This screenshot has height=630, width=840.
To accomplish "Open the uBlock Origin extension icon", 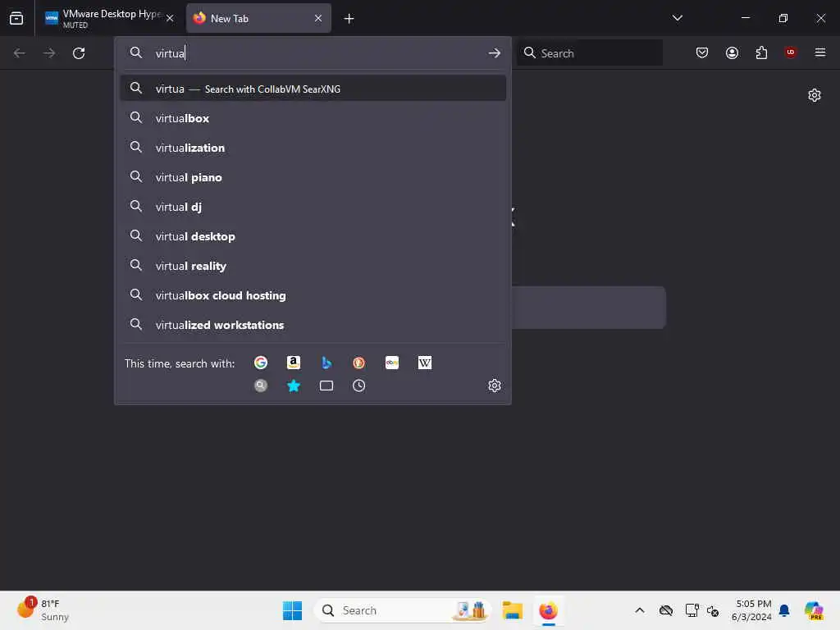I will [790, 52].
